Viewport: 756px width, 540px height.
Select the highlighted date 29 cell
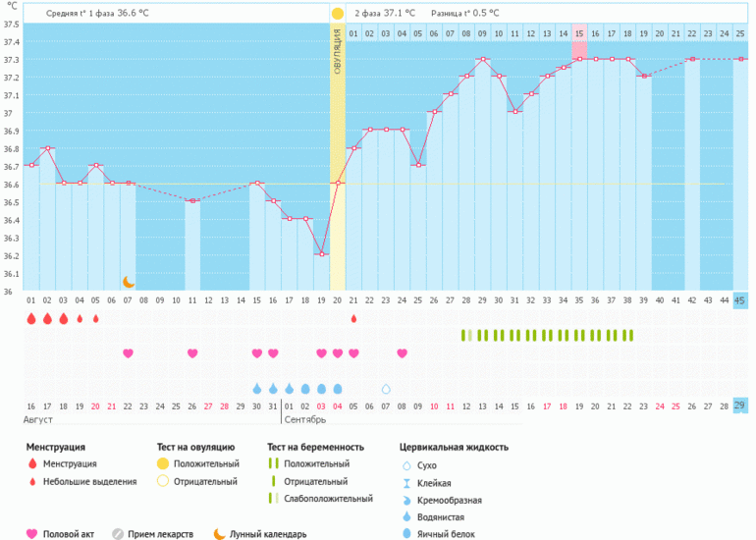740,406
